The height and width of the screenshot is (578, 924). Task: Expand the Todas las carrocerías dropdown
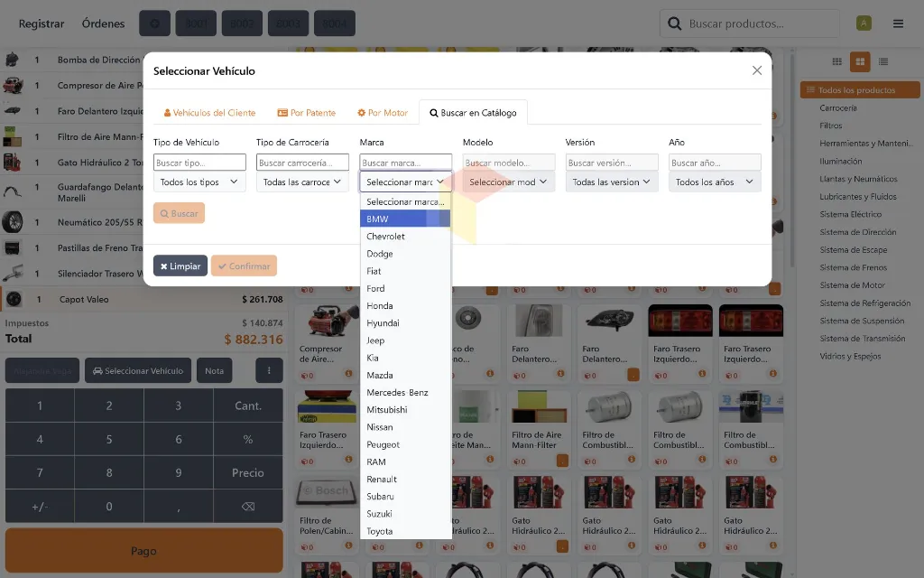click(x=302, y=182)
